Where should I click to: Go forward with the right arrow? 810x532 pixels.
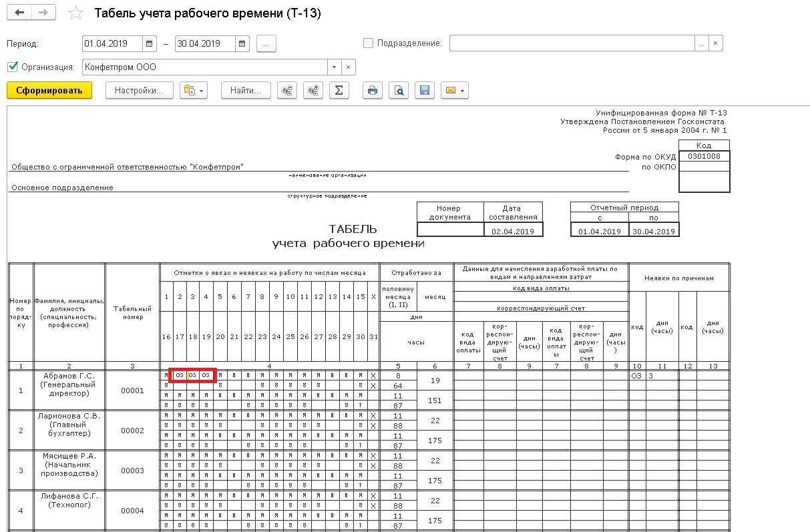coord(43,13)
